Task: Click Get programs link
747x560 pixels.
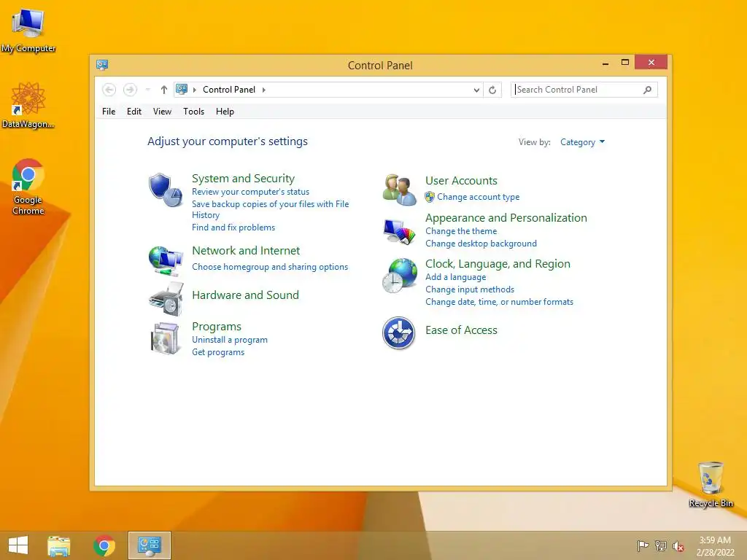Action: click(x=218, y=352)
